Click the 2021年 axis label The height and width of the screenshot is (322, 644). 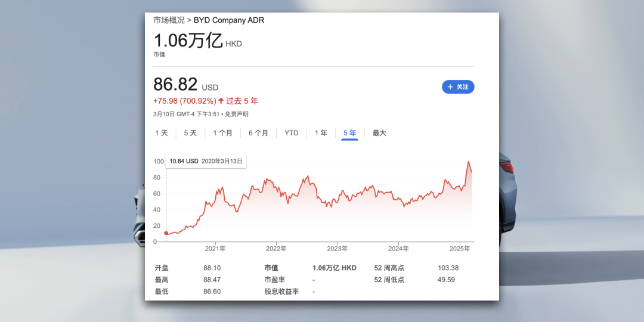(x=215, y=249)
